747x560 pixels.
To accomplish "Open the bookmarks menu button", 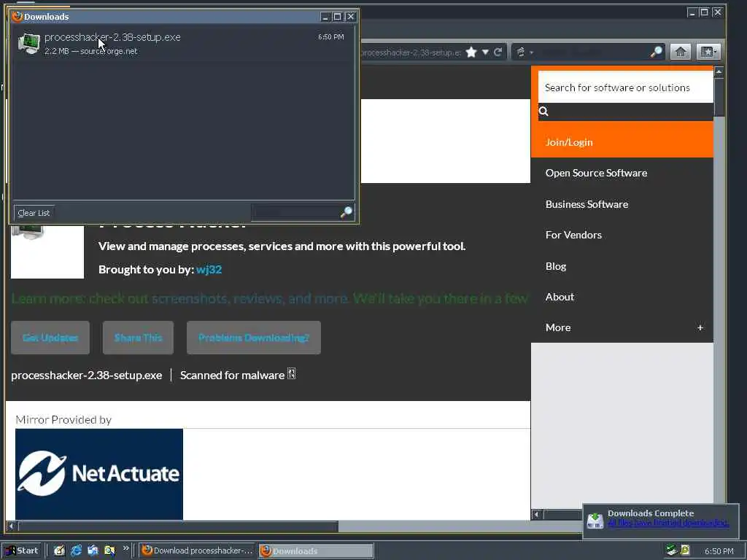I will [x=708, y=52].
